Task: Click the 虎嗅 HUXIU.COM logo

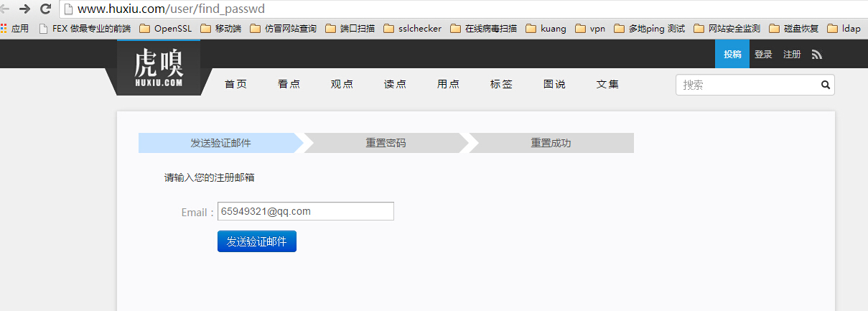Action: pyautogui.click(x=159, y=69)
